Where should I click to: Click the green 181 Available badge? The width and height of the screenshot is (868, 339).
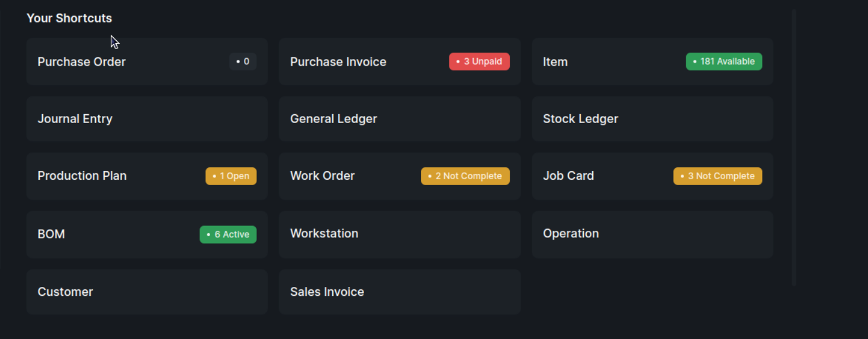724,62
